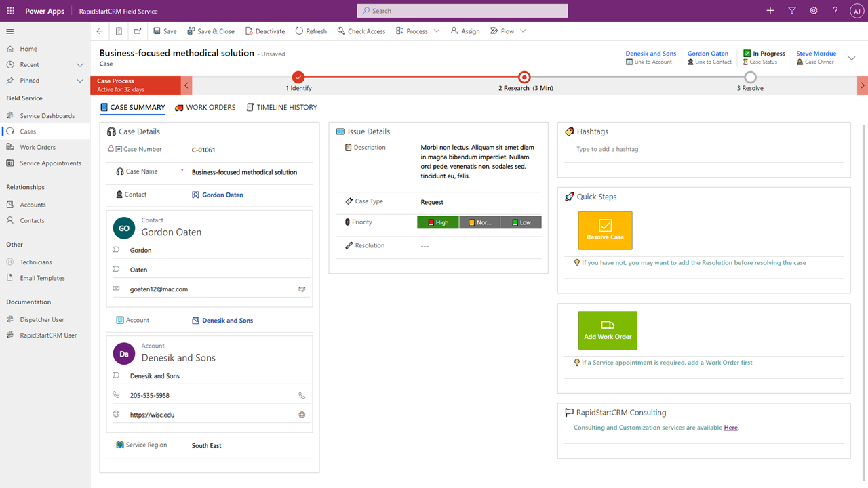Go back using the arrow icon

click(100, 31)
